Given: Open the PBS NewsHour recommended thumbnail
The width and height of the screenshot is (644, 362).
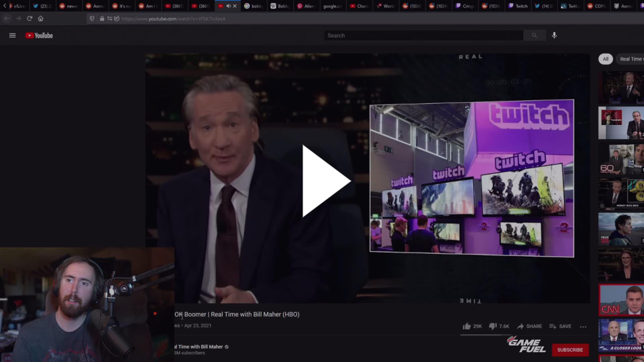Looking at the screenshot, I should click(621, 230).
